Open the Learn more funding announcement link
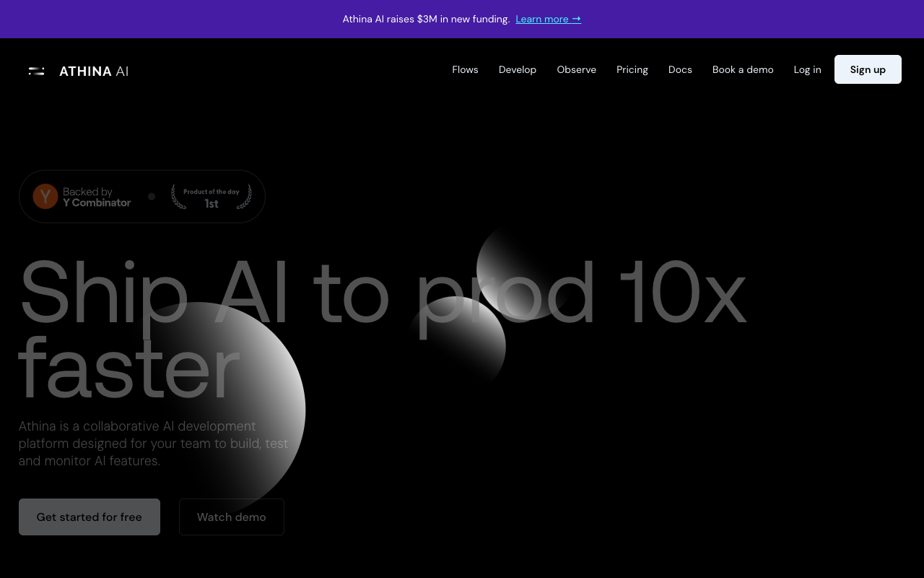This screenshot has height=578, width=924. 548,19
